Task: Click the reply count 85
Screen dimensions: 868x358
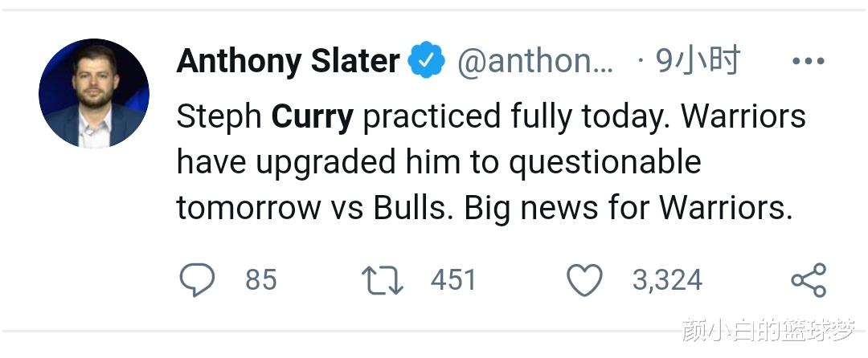Action: (260, 280)
